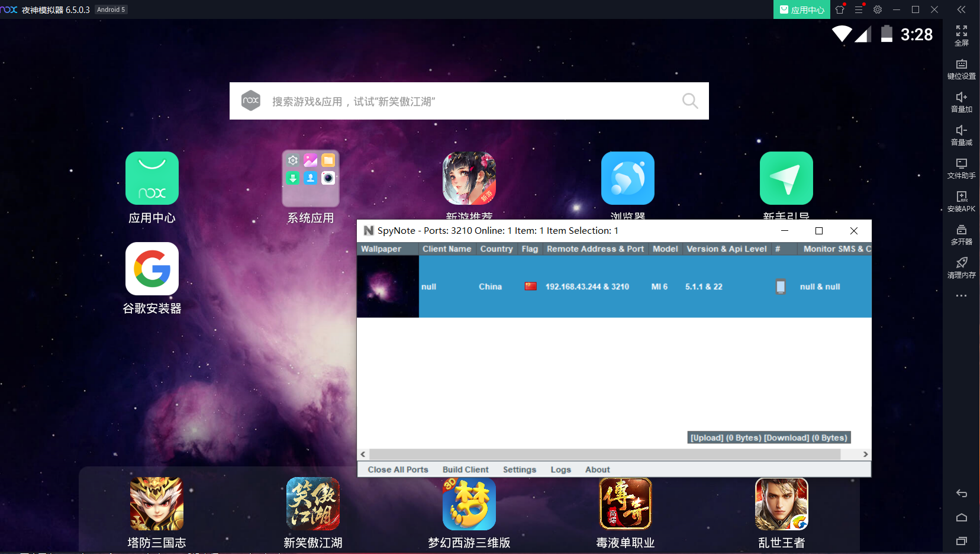Open the 乱世王者 game
This screenshot has height=554, width=980.
(782, 504)
